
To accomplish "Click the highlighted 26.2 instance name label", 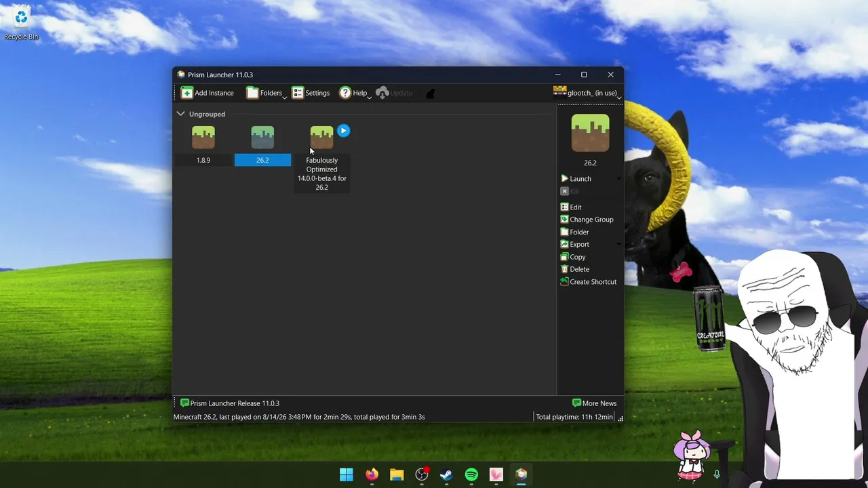I will coord(262,161).
